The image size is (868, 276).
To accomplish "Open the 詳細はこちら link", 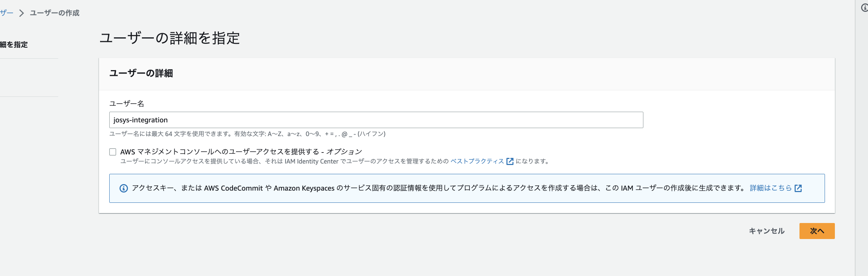I will [771, 188].
